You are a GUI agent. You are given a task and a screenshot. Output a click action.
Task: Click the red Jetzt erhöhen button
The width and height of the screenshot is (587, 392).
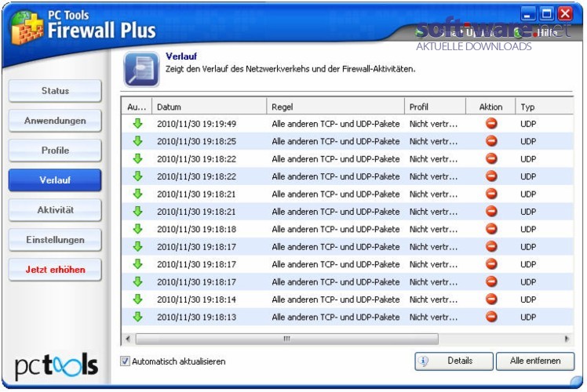coord(55,270)
